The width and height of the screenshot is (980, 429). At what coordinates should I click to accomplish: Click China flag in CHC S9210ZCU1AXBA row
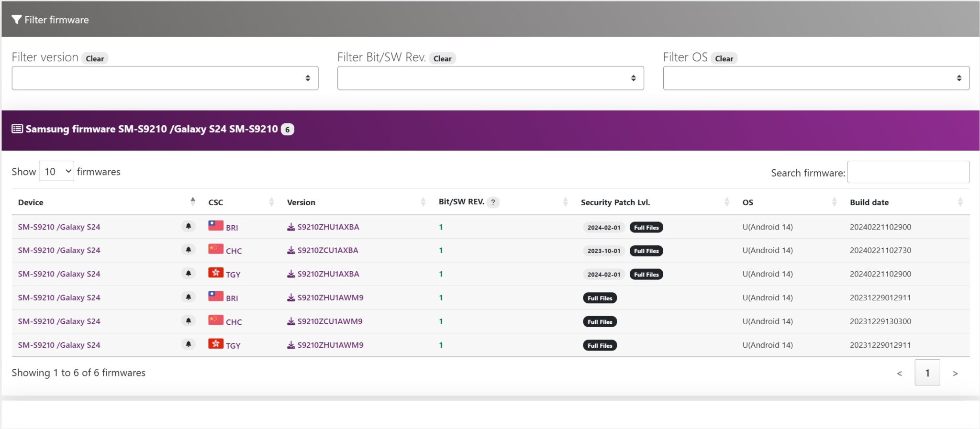(216, 249)
